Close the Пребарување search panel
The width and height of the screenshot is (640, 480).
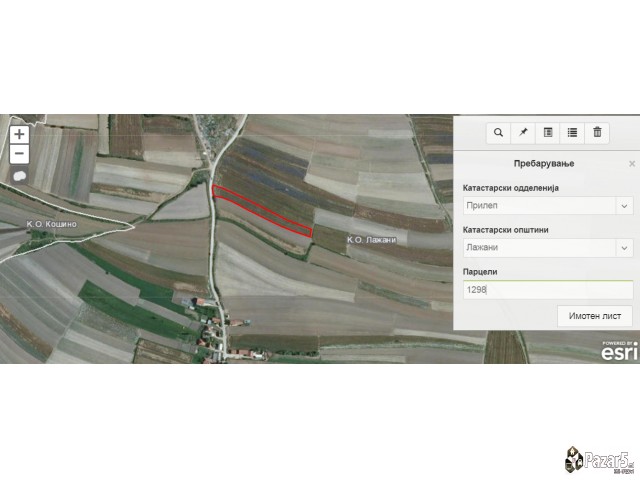pyautogui.click(x=631, y=163)
